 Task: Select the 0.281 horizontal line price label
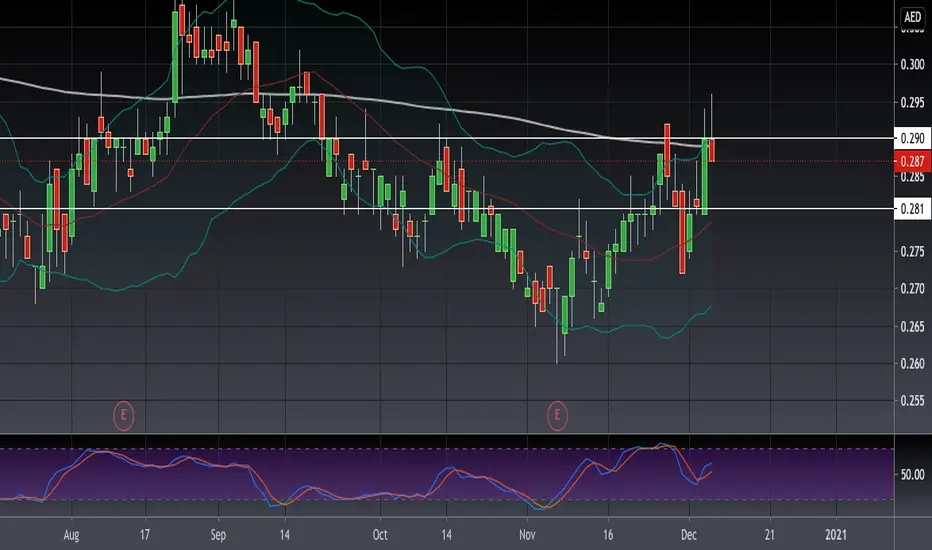[912, 209]
